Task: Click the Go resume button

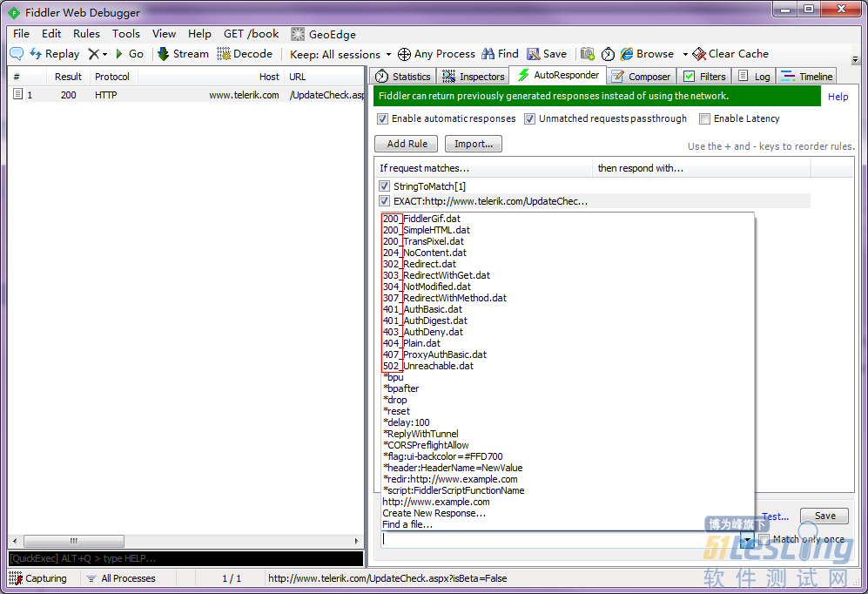Action: (x=130, y=54)
